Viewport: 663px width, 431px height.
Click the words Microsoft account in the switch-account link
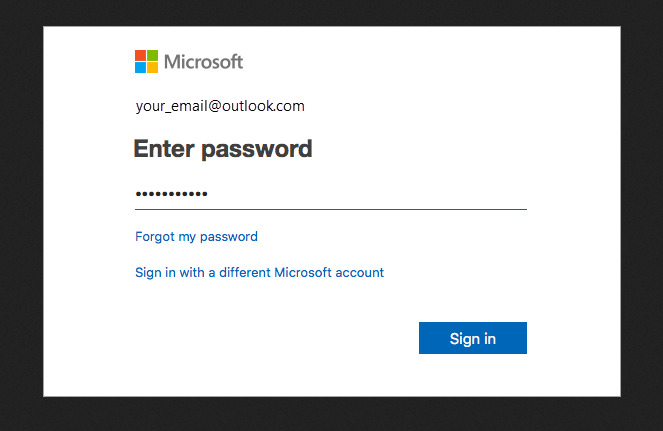point(329,272)
